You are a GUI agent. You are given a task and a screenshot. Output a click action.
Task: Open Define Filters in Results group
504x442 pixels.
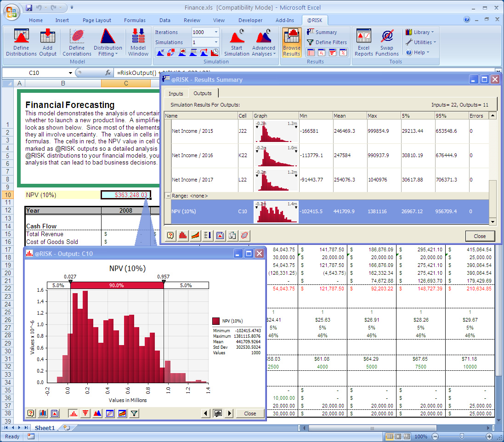[x=327, y=42]
